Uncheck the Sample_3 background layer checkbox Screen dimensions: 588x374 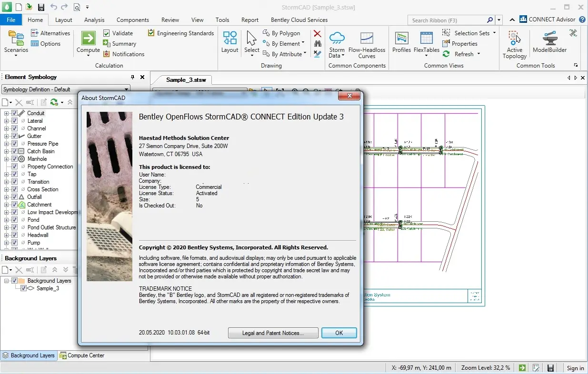pos(23,288)
